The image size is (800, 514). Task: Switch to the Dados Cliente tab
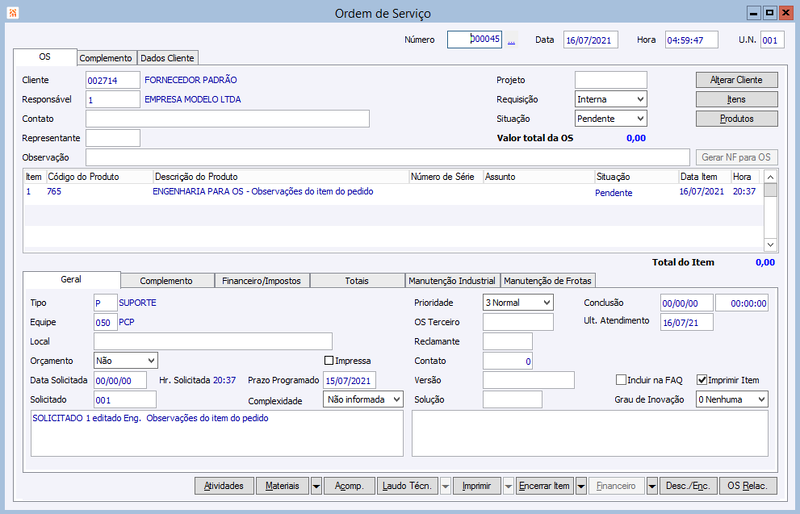167,58
